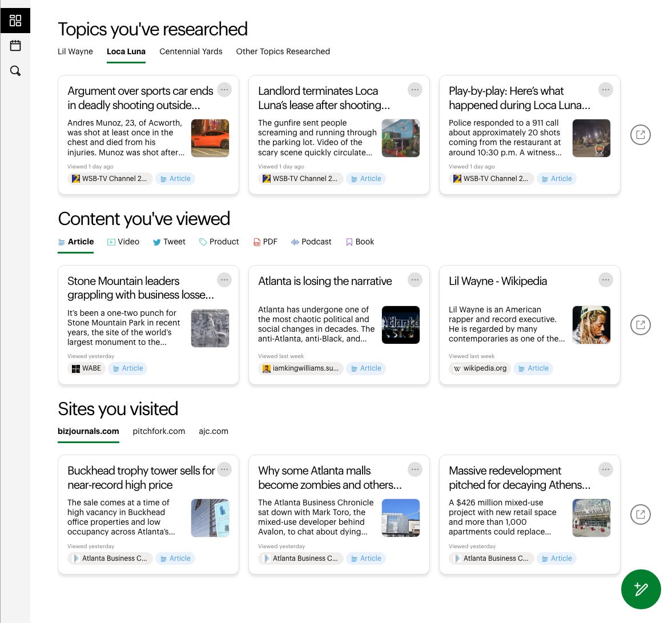Filter content by Tweet tab
This screenshot has width=672, height=623.
(x=170, y=242)
